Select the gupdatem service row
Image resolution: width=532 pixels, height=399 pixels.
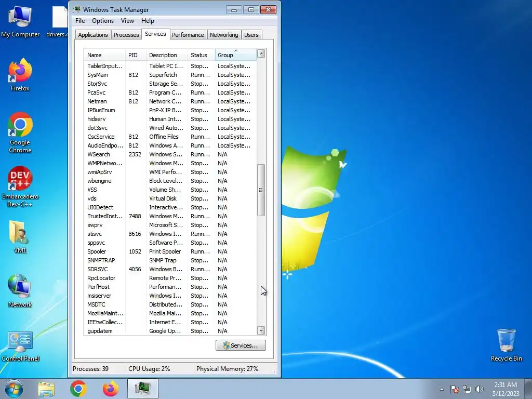170,331
